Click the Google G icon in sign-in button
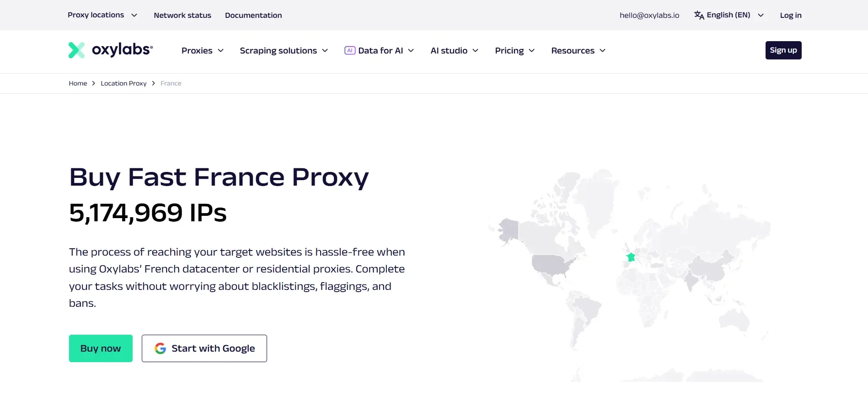 pyautogui.click(x=161, y=348)
